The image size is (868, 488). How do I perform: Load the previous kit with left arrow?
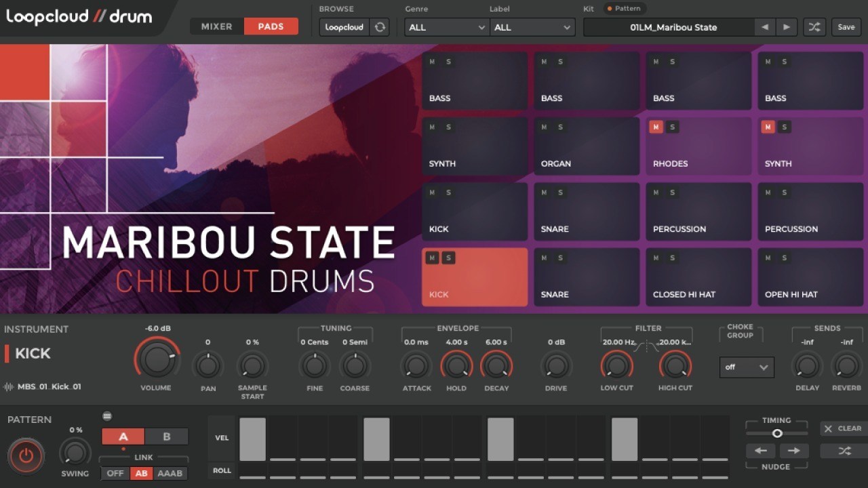tap(765, 27)
